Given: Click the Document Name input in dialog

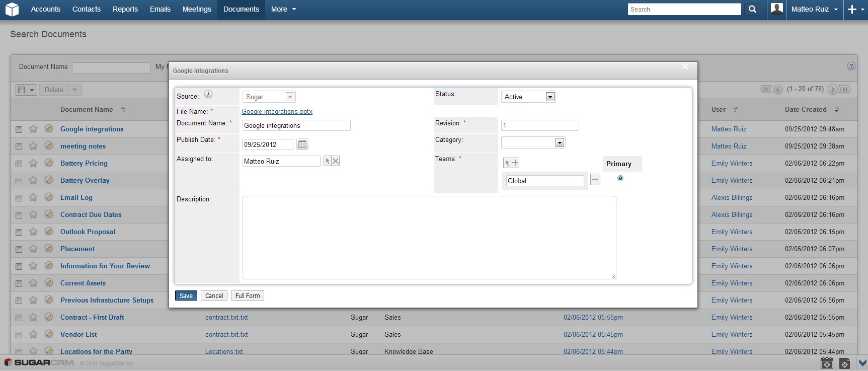Looking at the screenshot, I should (x=296, y=125).
